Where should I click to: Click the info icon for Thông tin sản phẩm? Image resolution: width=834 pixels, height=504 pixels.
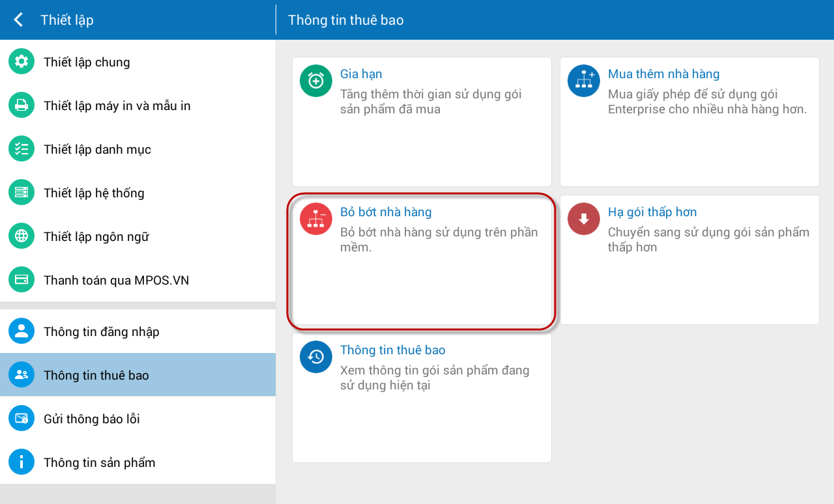click(x=22, y=462)
